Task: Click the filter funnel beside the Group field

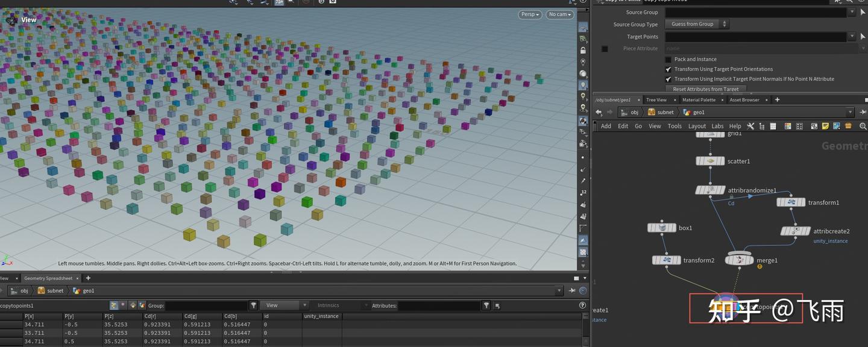Action: click(253, 305)
